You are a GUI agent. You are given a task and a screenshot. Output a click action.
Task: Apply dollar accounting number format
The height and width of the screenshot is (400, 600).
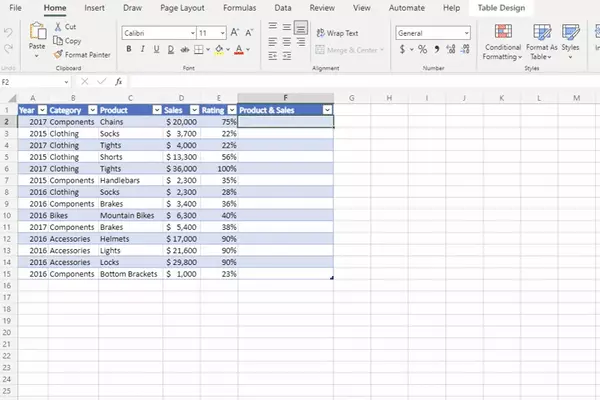[x=402, y=49]
